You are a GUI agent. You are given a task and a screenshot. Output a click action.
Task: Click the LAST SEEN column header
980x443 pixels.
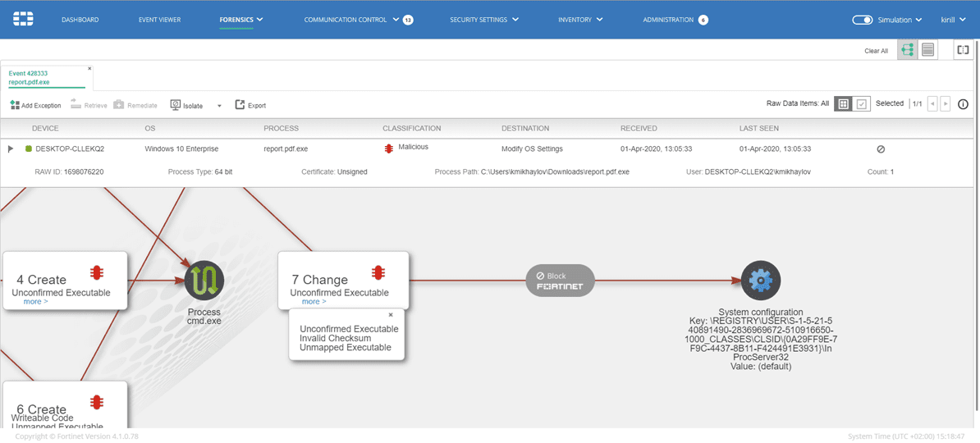758,128
